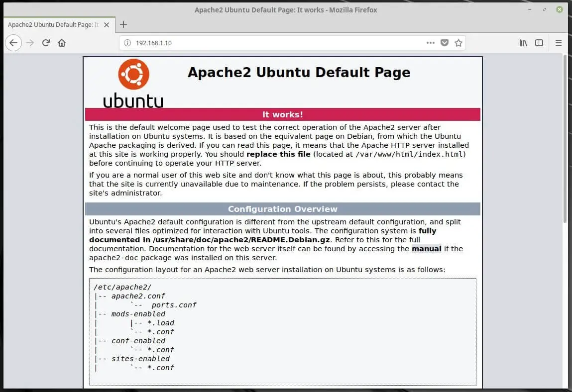This screenshot has width=572, height=392.
Task: Close the Firefox window with green button
Action: 559,9
